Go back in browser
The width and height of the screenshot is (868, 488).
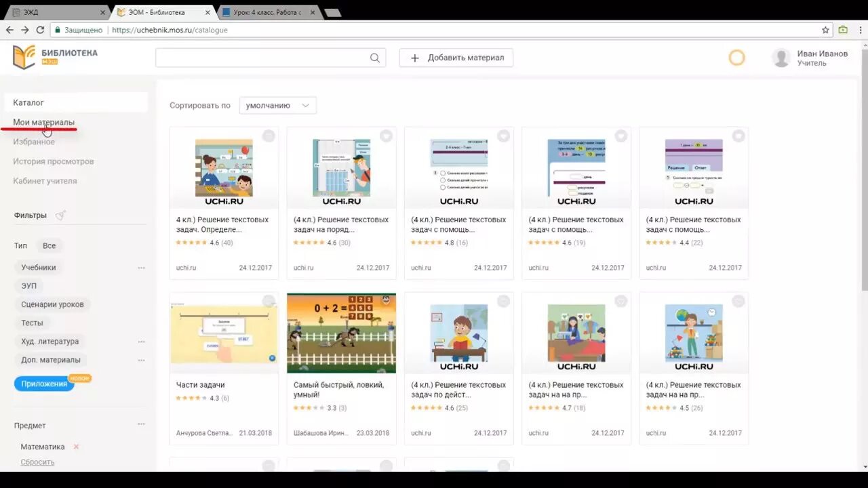point(9,30)
